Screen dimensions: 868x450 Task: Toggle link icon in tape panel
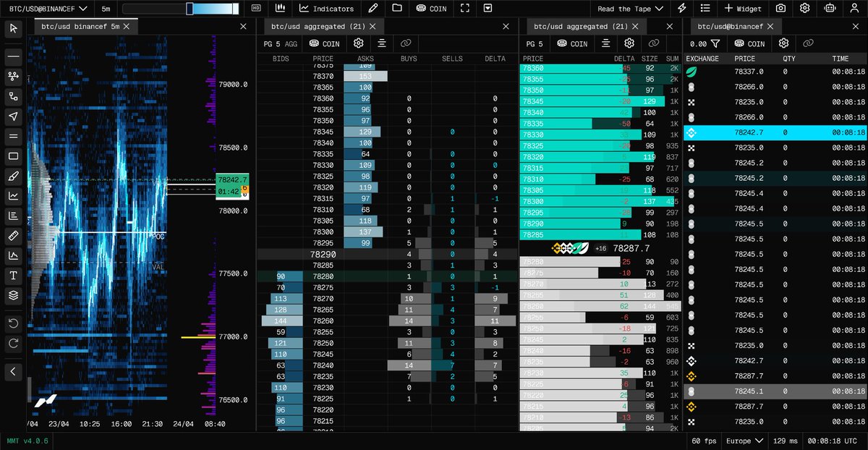[x=807, y=43]
